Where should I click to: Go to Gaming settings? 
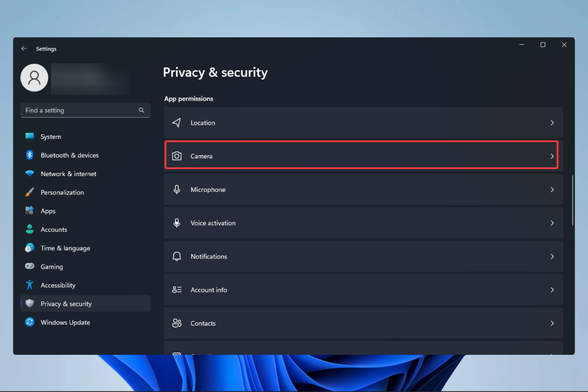pos(85,267)
